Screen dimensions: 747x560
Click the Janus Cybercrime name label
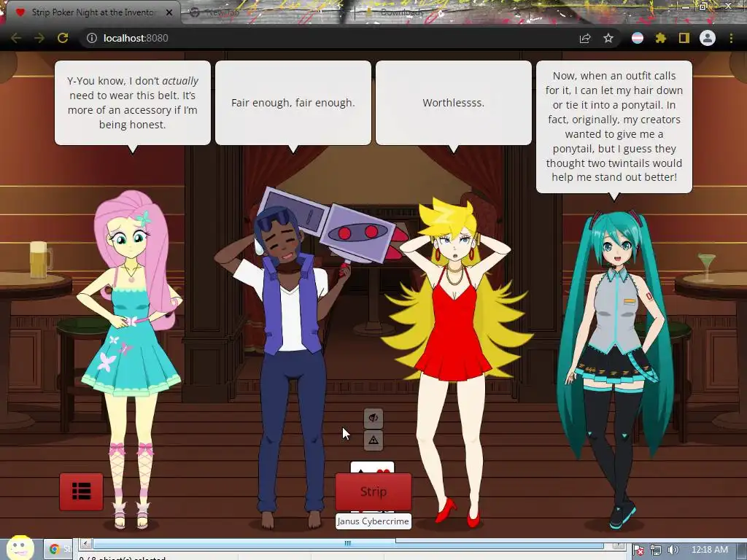click(x=373, y=521)
